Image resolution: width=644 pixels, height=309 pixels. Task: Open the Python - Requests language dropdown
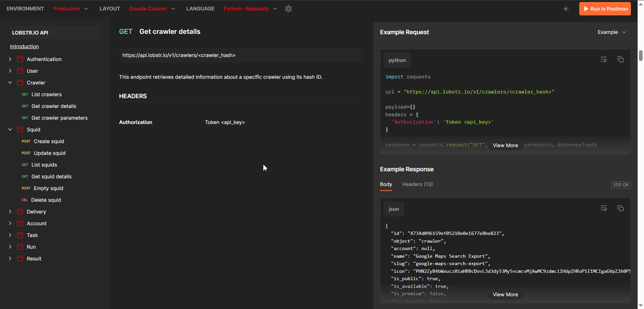(x=250, y=9)
